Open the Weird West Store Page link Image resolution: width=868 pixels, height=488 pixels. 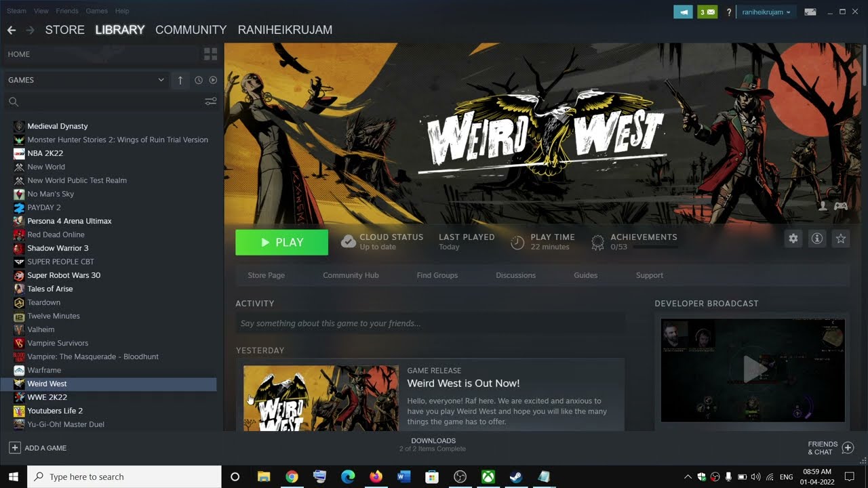(266, 275)
